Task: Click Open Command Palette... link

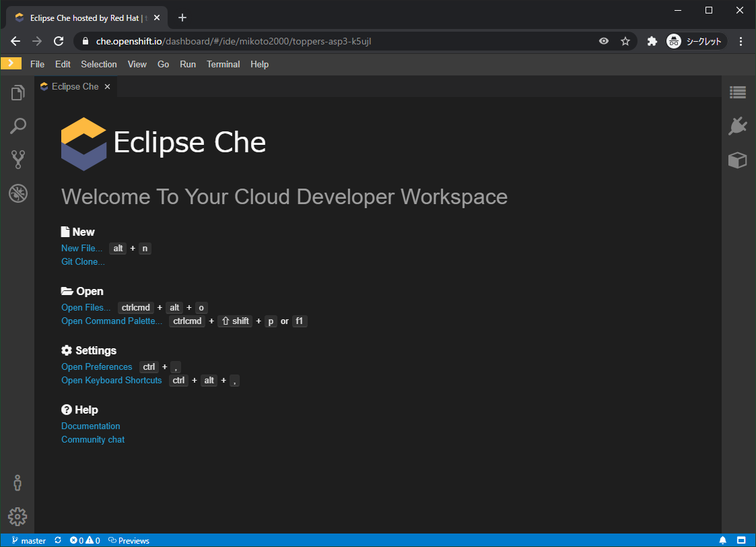Action: coord(111,321)
